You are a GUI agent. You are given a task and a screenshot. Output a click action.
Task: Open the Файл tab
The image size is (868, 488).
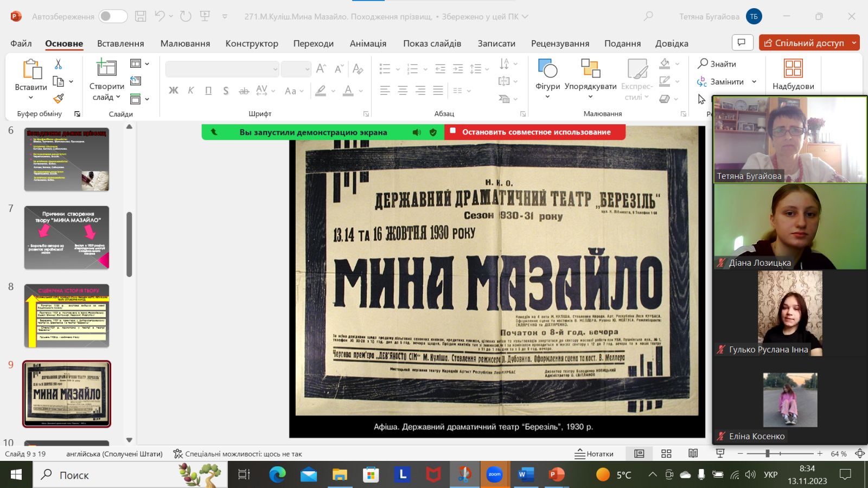[x=21, y=43]
